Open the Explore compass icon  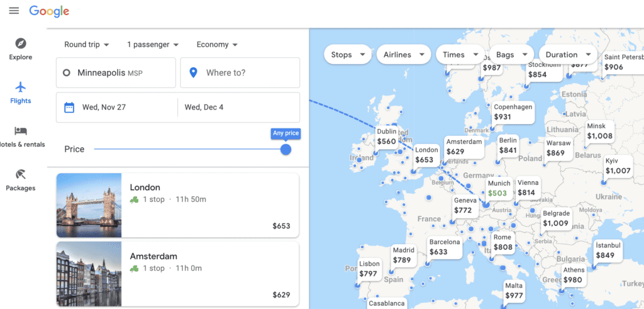[x=21, y=43]
